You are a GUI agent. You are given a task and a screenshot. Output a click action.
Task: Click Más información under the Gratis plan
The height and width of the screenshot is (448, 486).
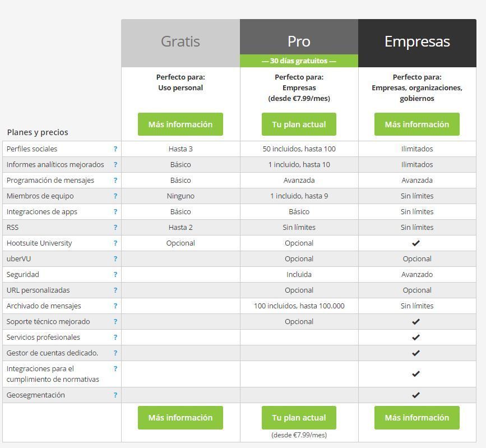click(180, 124)
